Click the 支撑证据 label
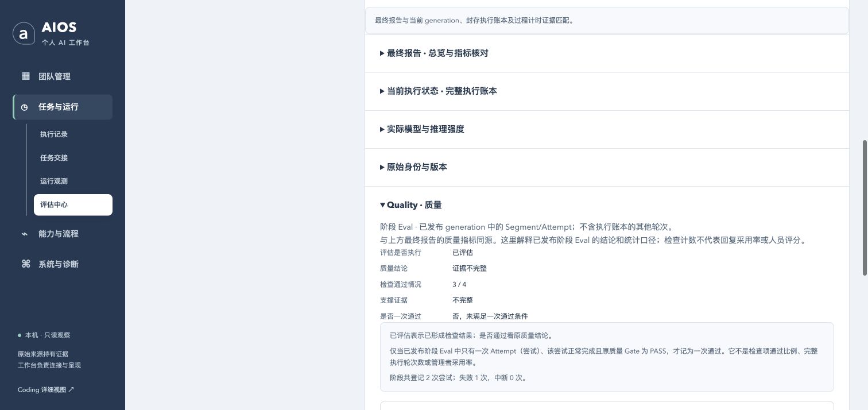Image resolution: width=868 pixels, height=410 pixels. click(394, 300)
